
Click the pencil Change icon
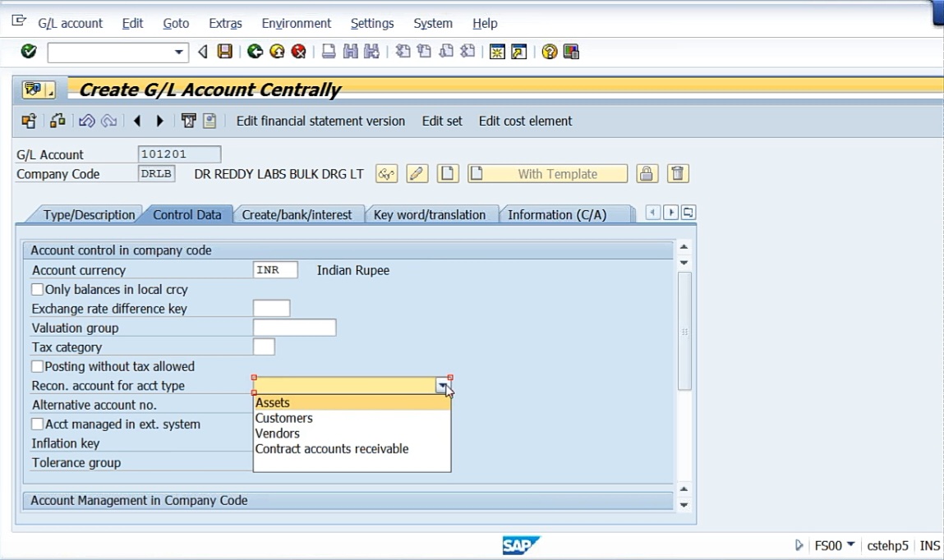417,174
